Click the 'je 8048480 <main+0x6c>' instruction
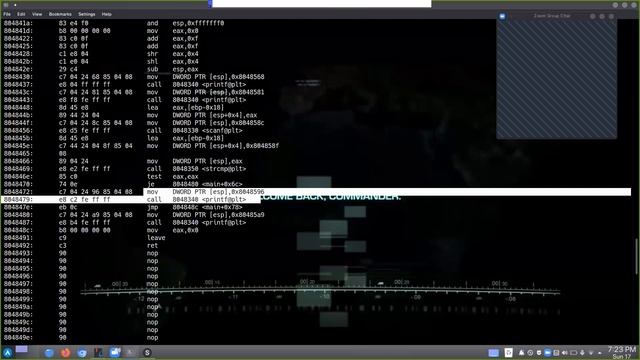The image size is (640, 360). point(195,184)
